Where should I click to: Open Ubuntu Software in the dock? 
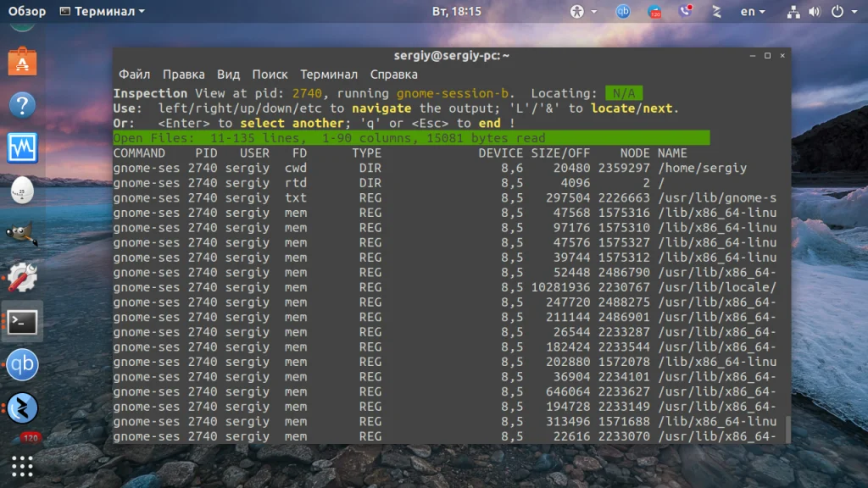click(22, 61)
